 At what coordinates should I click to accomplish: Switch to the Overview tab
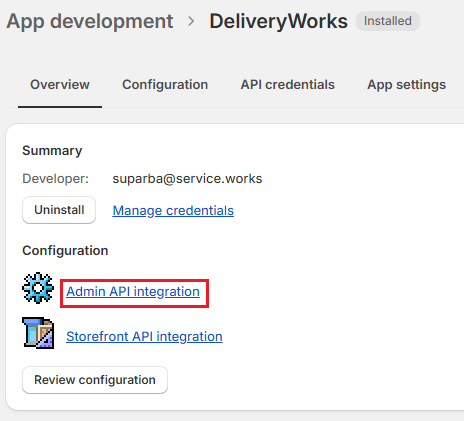click(x=60, y=85)
